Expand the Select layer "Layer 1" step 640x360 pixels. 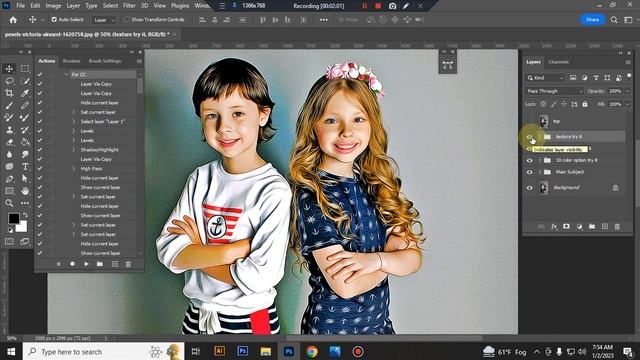click(74, 121)
